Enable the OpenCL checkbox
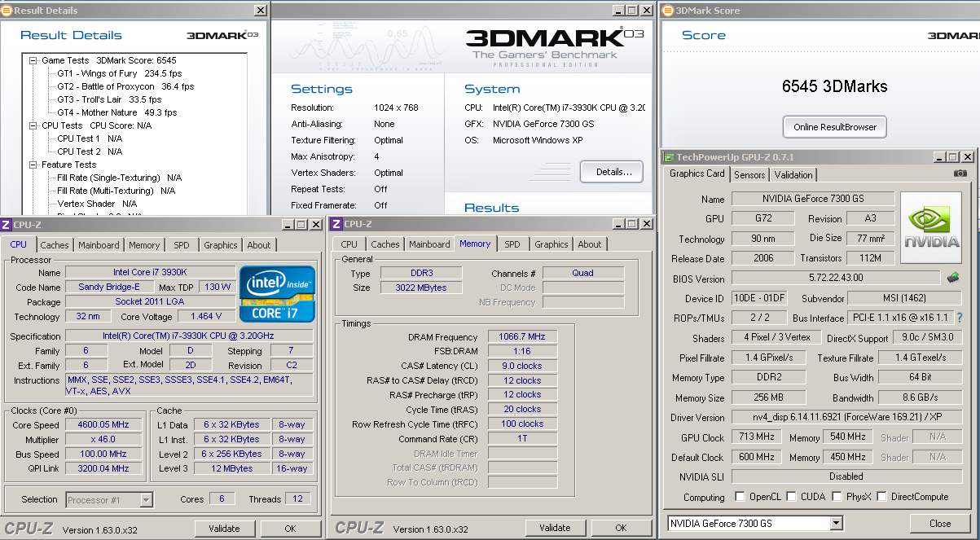980x540 pixels. pyautogui.click(x=740, y=497)
